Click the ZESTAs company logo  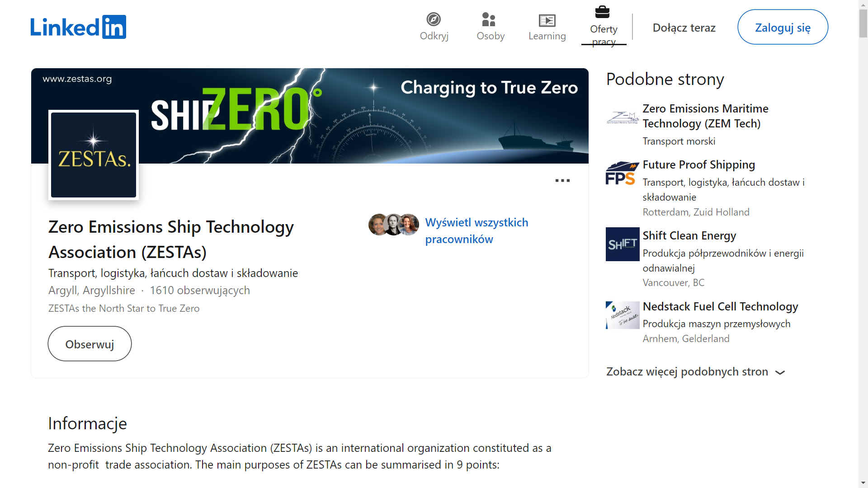click(94, 155)
